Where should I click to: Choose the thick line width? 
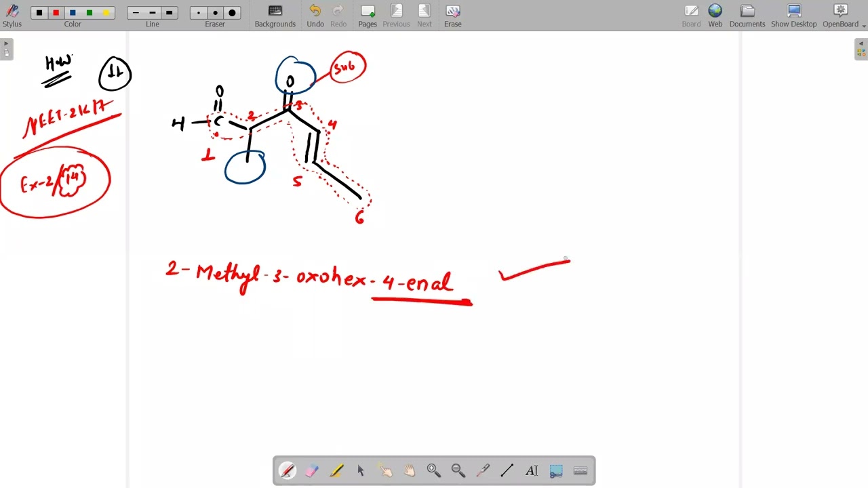tap(170, 13)
